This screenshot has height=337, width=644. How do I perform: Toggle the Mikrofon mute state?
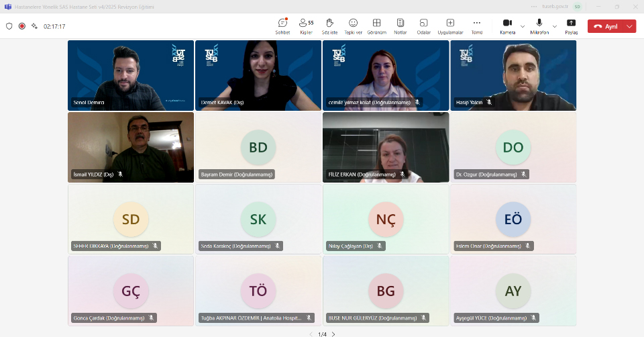tap(539, 26)
